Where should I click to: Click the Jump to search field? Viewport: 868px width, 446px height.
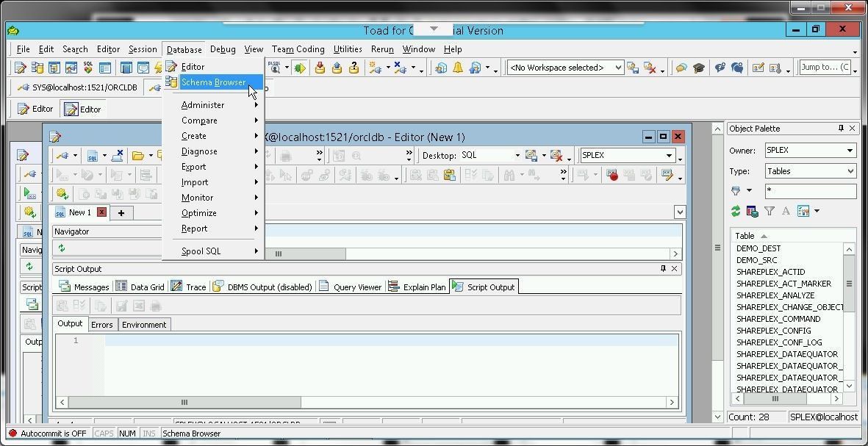click(827, 68)
